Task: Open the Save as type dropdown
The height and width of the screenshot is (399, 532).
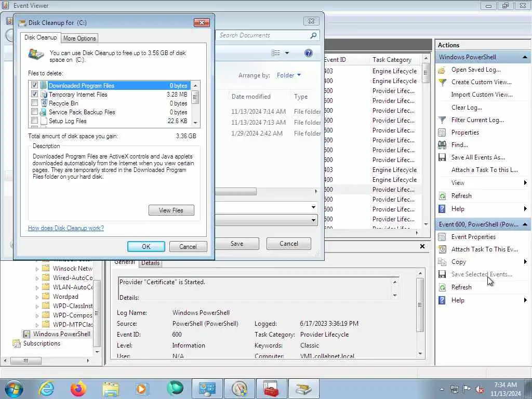Action: coord(313,220)
